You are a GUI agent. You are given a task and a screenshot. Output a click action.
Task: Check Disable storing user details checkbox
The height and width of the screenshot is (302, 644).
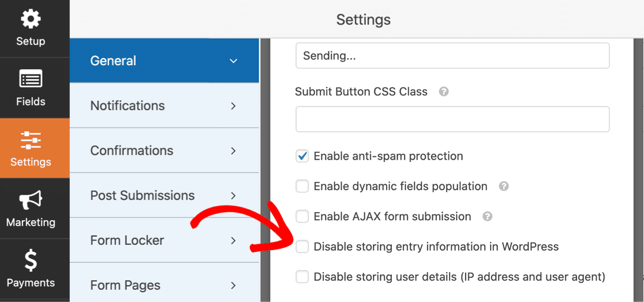tap(302, 277)
